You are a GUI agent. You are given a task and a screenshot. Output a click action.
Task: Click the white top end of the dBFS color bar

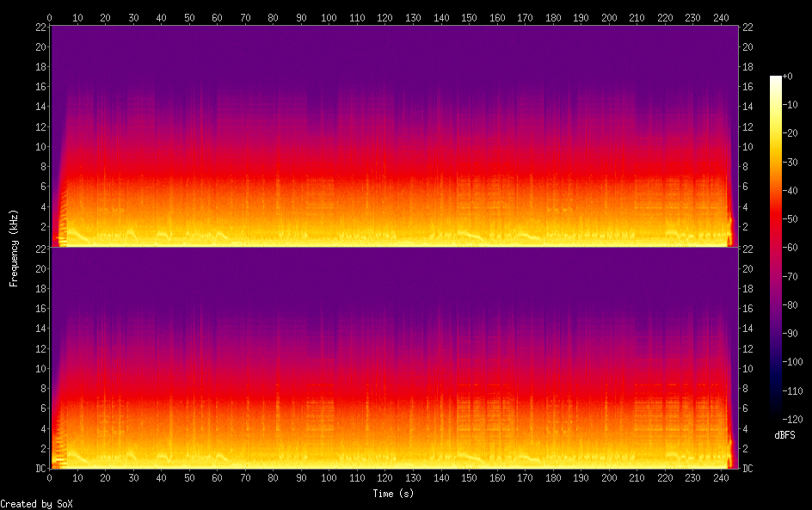[776, 79]
